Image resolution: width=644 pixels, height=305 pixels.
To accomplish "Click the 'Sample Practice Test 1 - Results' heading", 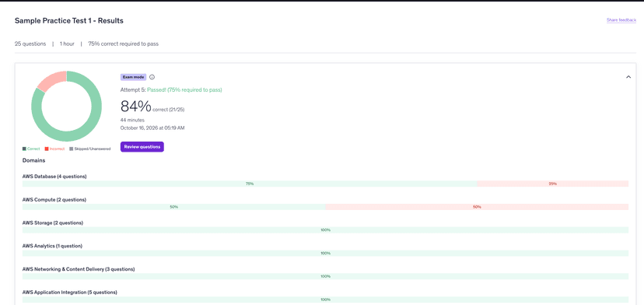I will point(69,20).
